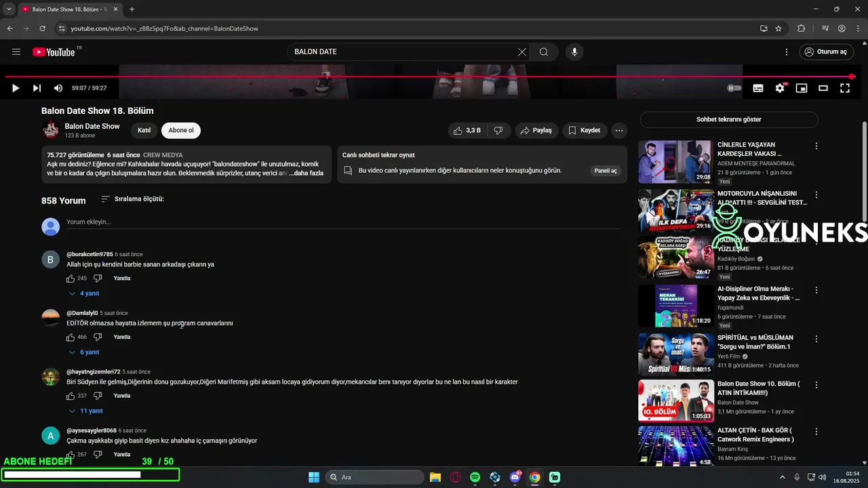
Task: Open options for SPİRİTÜAL vs MÜSLÜMAN video
Action: pyautogui.click(x=816, y=339)
